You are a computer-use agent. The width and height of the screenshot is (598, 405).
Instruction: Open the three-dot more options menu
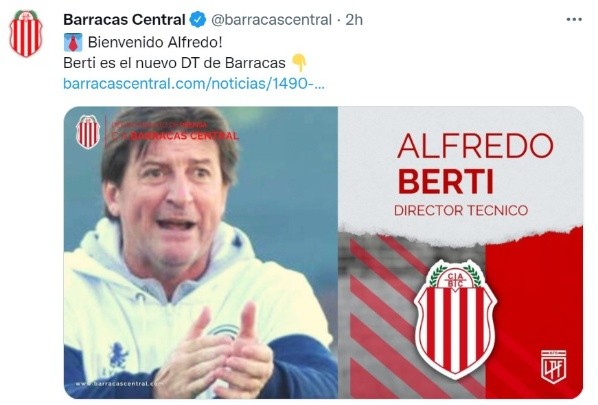tap(574, 19)
